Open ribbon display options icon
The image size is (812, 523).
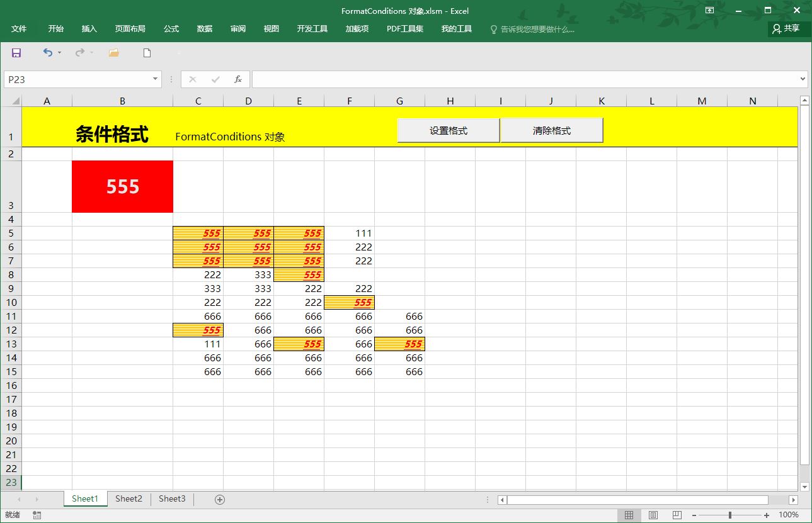tap(709, 10)
